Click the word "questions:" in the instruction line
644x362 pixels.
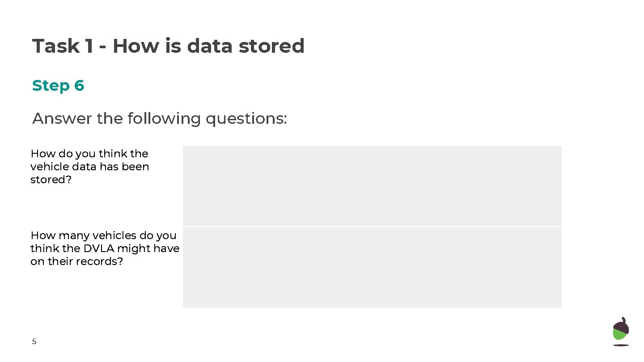(x=246, y=118)
